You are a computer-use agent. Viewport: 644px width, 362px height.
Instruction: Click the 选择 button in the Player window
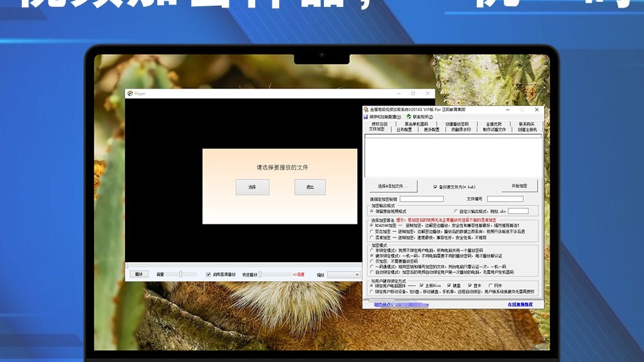click(252, 187)
